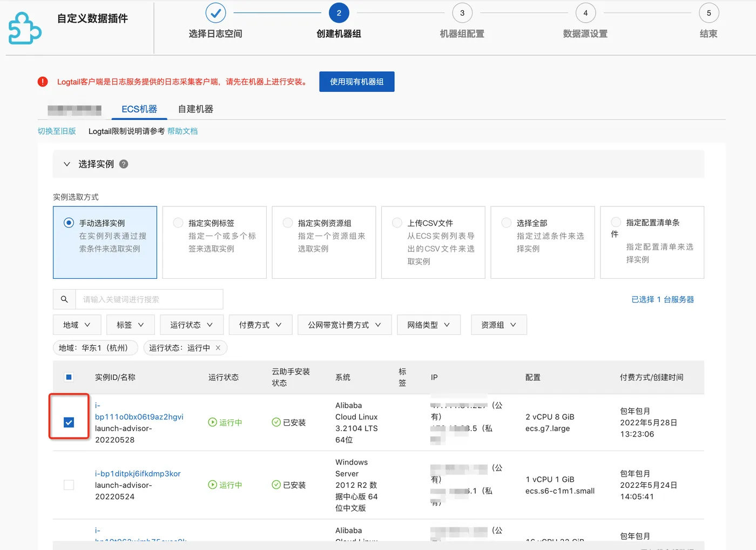Image resolution: width=756 pixels, height=550 pixels.
Task: Click step 4 circle 数据源设置
Action: point(585,13)
